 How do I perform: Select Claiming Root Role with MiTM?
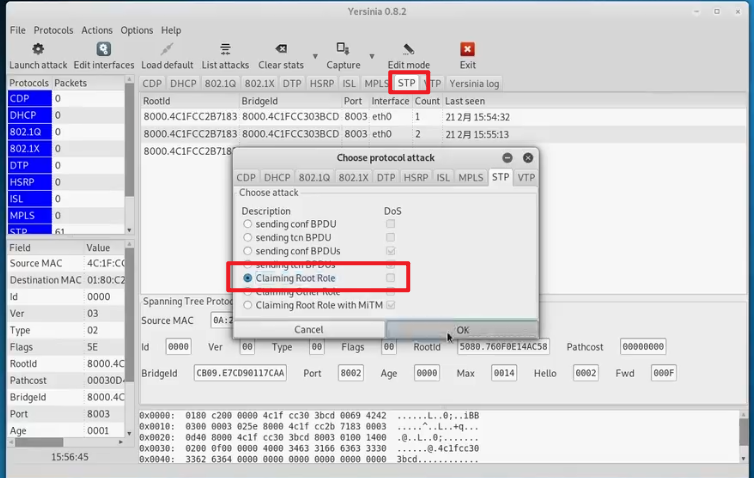pyautogui.click(x=248, y=305)
